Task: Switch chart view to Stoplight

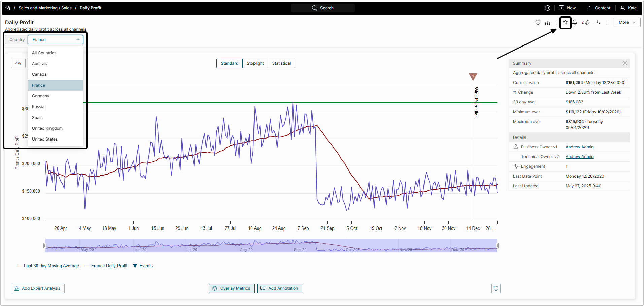Action: (x=255, y=63)
